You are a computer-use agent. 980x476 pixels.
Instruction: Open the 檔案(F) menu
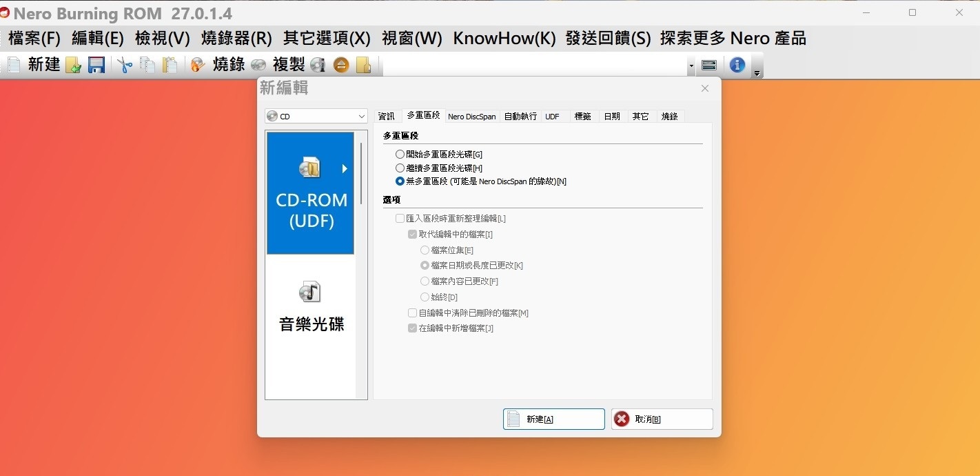[34, 39]
